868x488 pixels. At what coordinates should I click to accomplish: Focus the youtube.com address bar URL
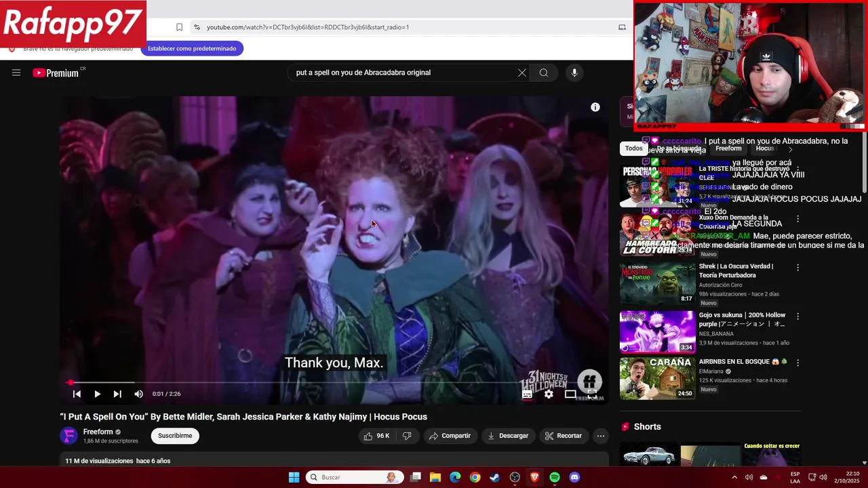coord(308,27)
